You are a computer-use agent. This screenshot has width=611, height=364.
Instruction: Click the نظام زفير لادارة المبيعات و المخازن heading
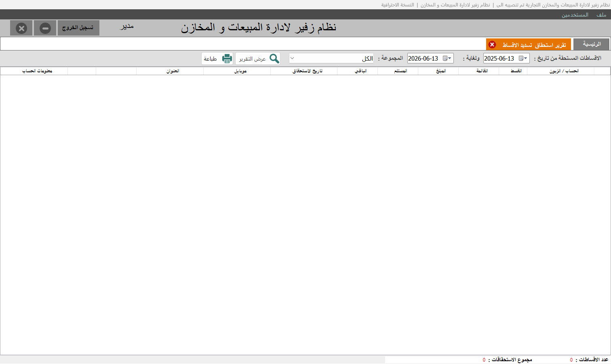259,27
